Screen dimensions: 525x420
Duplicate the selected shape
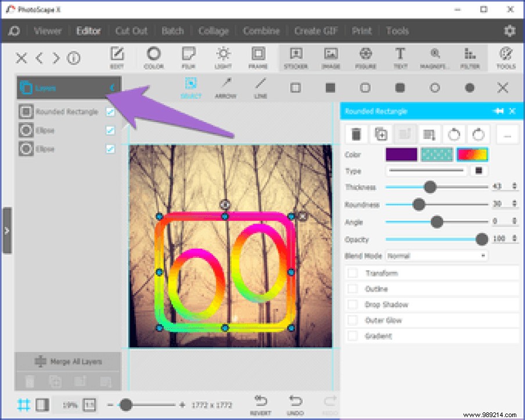tap(380, 134)
